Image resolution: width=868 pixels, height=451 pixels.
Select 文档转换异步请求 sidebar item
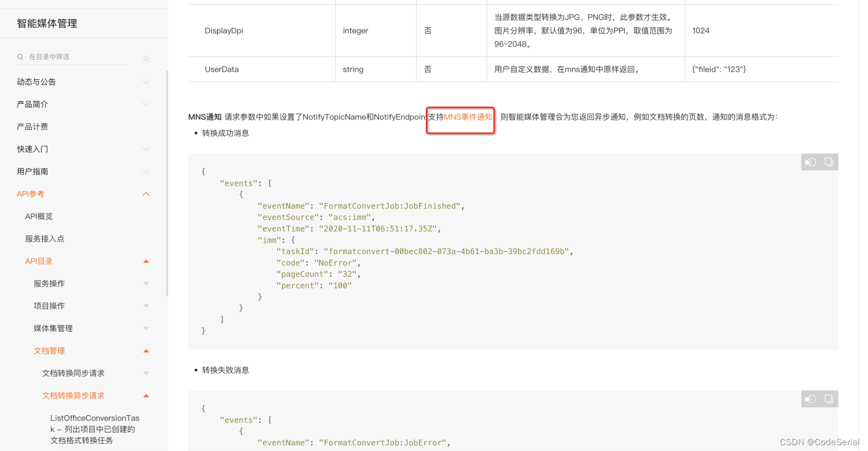click(x=73, y=395)
